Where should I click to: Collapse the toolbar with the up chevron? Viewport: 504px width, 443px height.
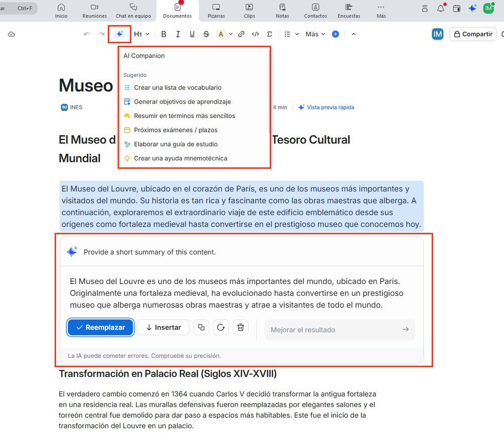[353, 34]
